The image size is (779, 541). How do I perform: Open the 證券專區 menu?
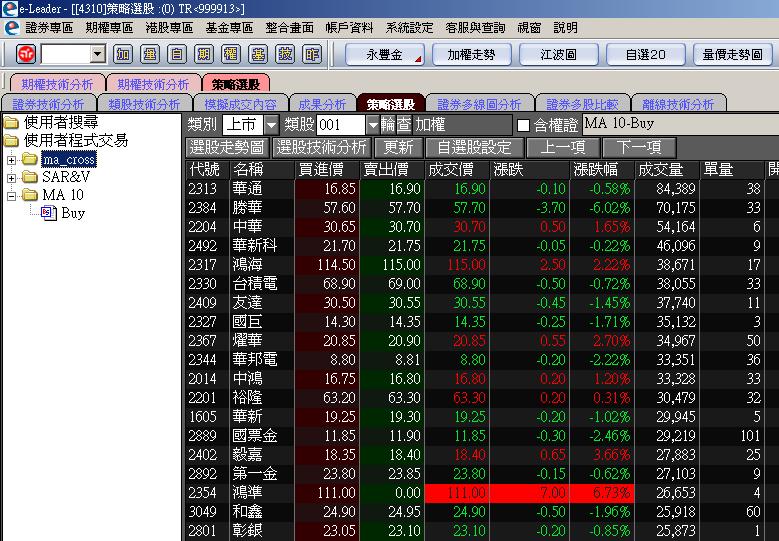tap(49, 28)
